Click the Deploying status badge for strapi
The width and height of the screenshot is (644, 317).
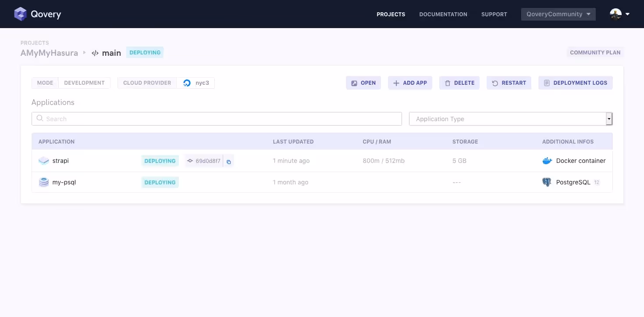coord(160,161)
